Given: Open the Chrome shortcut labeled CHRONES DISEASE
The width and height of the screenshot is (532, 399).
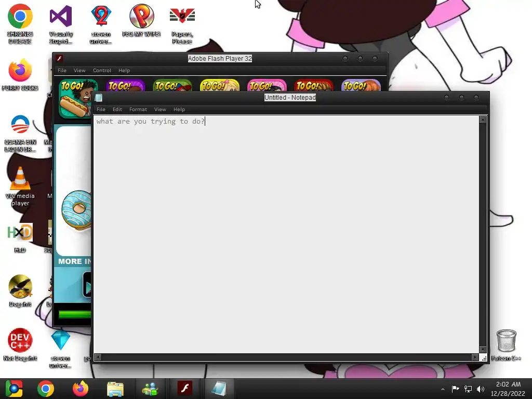Looking at the screenshot, I should click(x=20, y=24).
